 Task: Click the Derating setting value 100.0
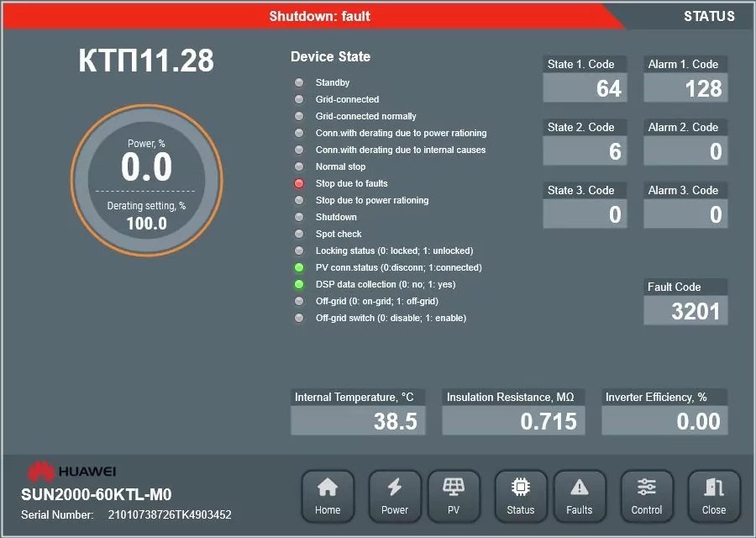(x=146, y=224)
